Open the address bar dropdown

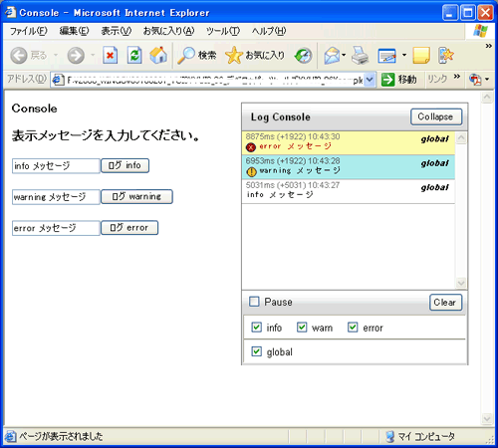(x=370, y=80)
